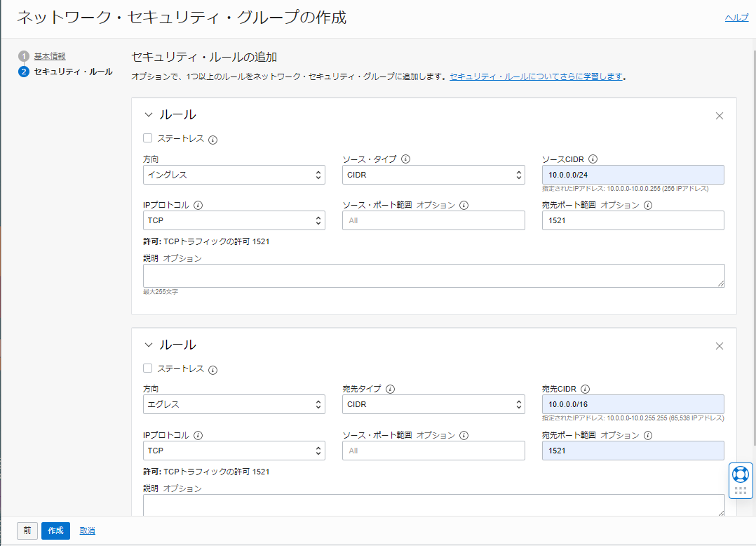
Task: Click the info icon beside ソース・タイプ
Action: coord(405,159)
